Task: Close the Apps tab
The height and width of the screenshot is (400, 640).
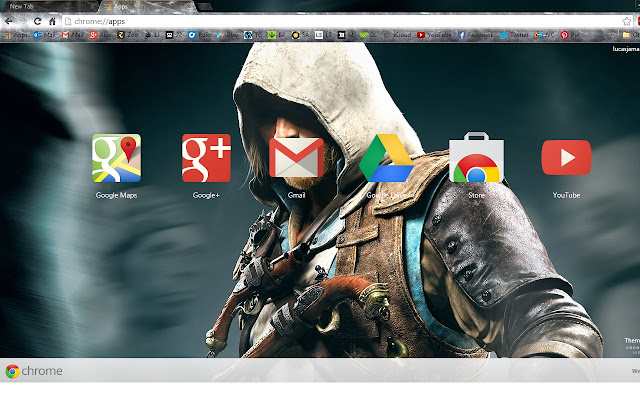Action: pyautogui.click(x=189, y=7)
